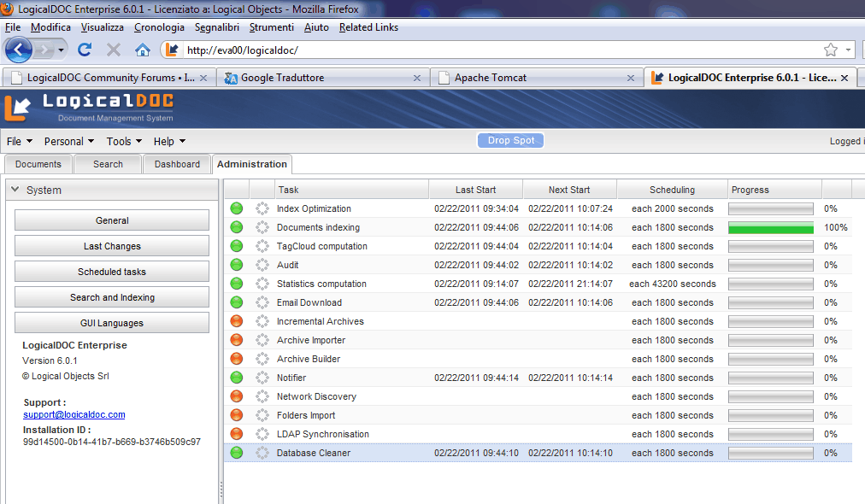The width and height of the screenshot is (865, 504).
Task: Click the running spinner icon for Email Download
Action: pos(262,302)
